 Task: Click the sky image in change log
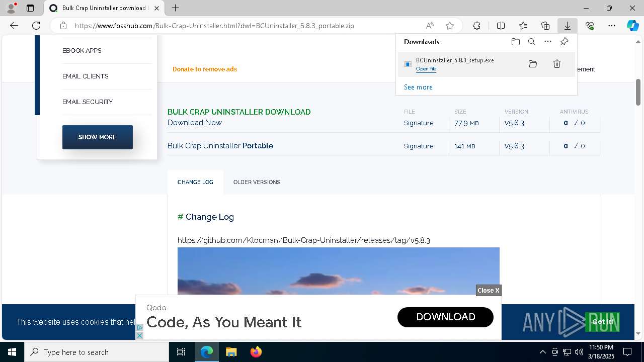click(339, 271)
